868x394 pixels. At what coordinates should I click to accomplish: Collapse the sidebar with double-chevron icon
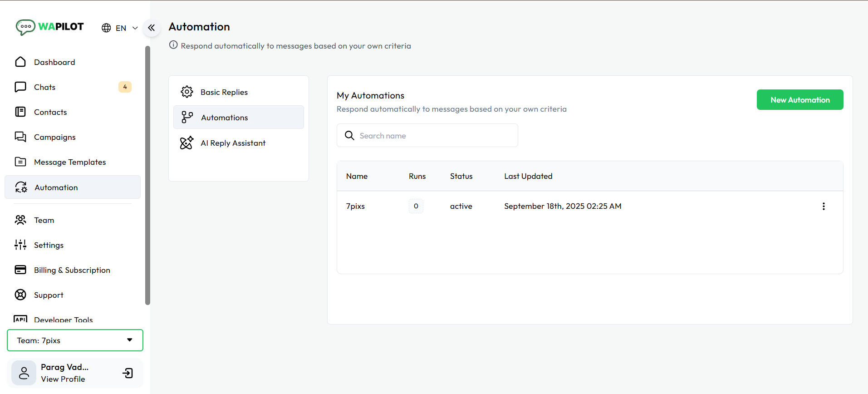point(152,28)
